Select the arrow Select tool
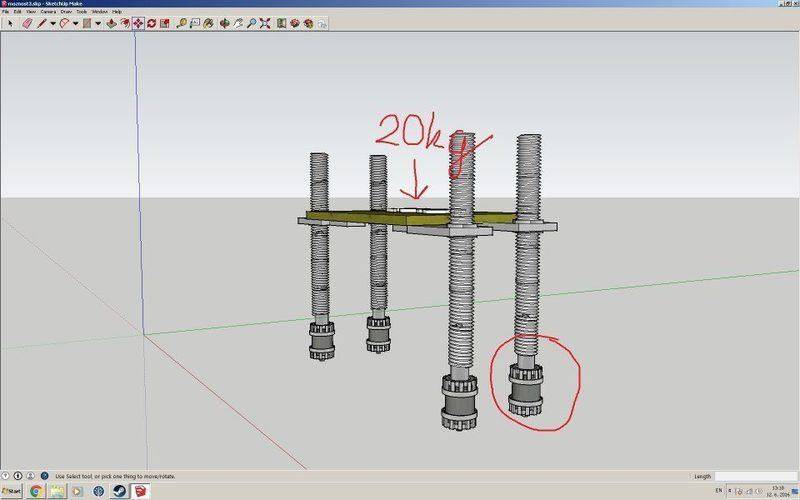Image resolution: width=800 pixels, height=500 pixels. pos(10,22)
